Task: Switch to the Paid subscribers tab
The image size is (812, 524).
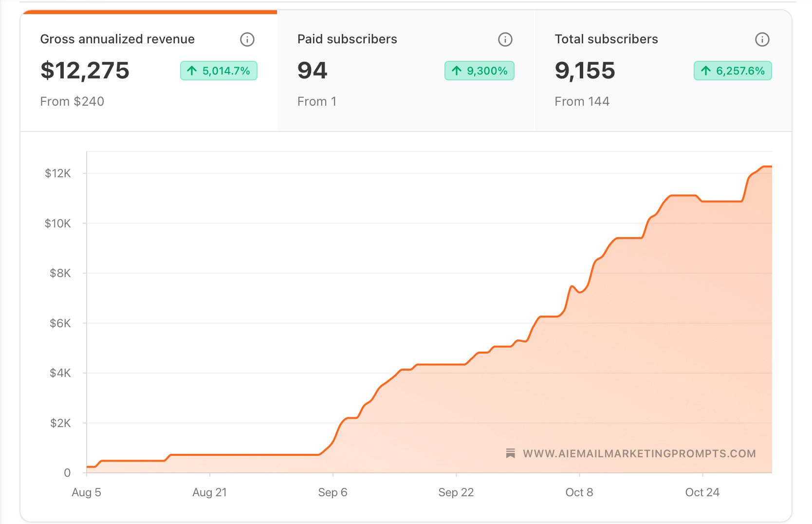Action: pyautogui.click(x=406, y=71)
